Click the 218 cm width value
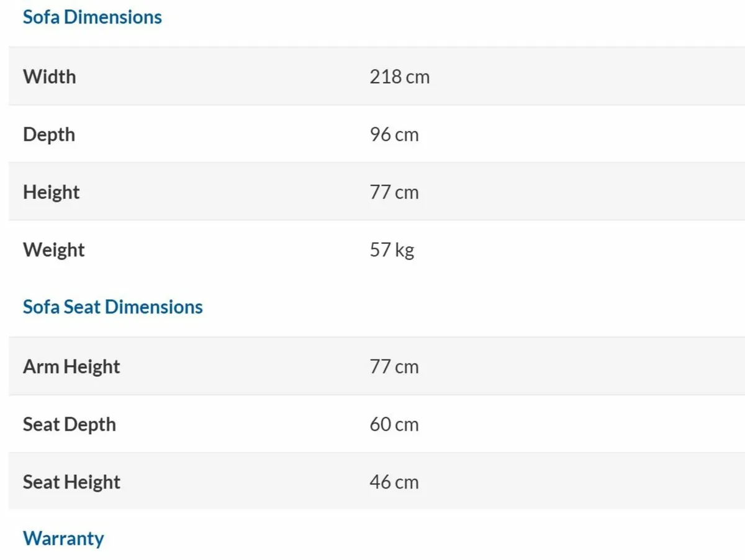Image resolution: width=745 pixels, height=560 pixels. tap(399, 76)
